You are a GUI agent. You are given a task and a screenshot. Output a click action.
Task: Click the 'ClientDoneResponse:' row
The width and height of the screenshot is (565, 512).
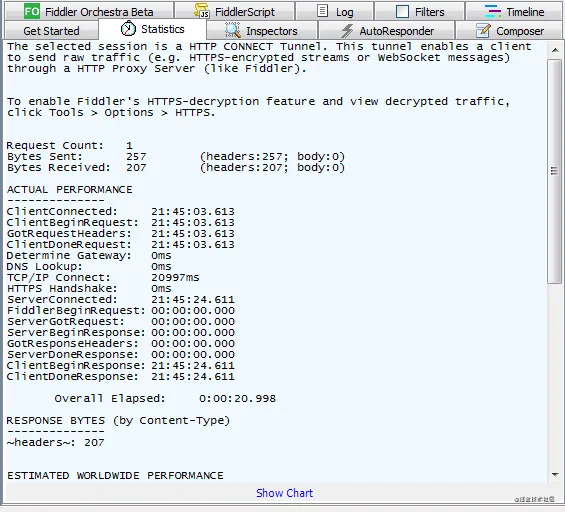[x=121, y=377]
